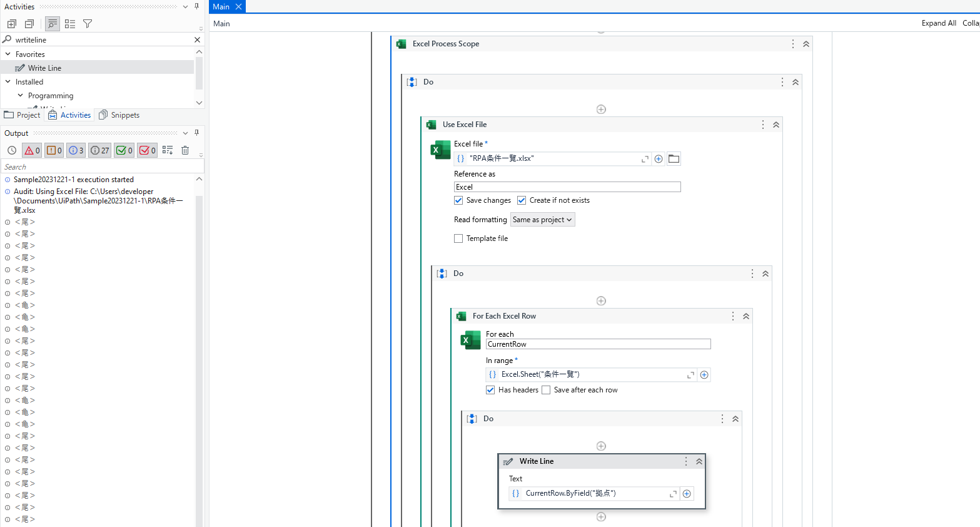Image resolution: width=980 pixels, height=527 pixels.
Task: Enable the Template file checkbox
Action: pos(458,238)
